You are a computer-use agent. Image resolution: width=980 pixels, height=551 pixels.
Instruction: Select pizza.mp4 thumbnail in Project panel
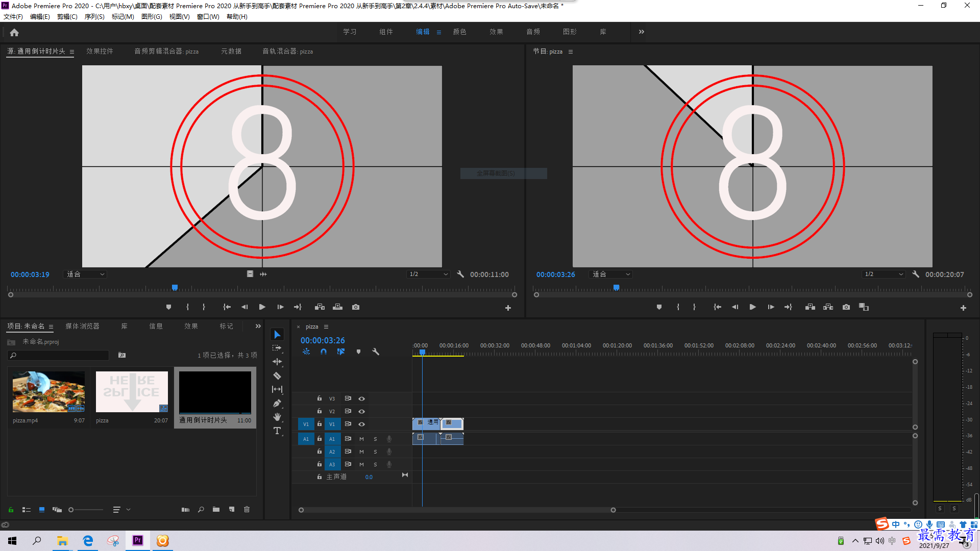click(48, 392)
